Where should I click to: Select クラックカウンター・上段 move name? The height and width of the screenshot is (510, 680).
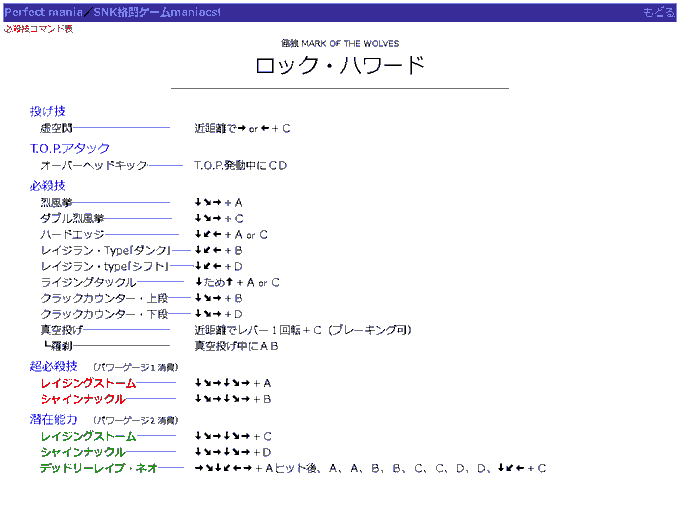(104, 298)
